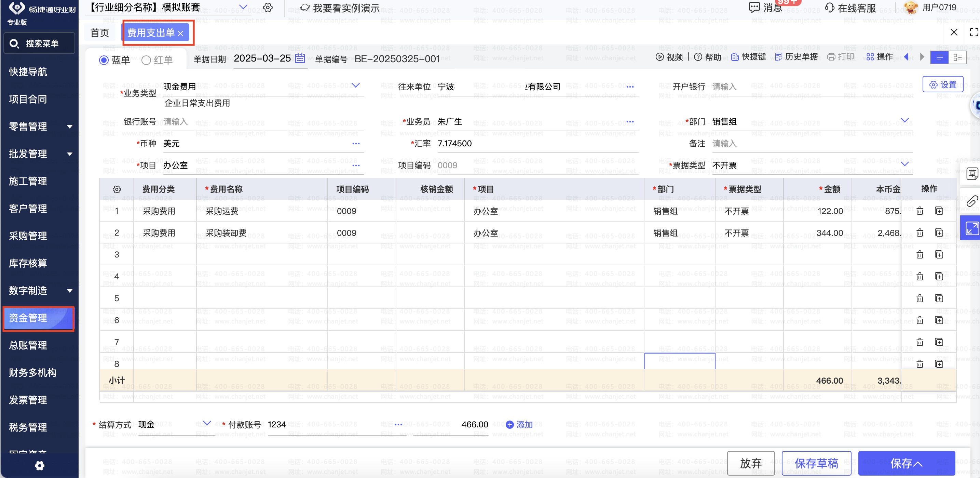Select the 红单 radio button
Image resolution: width=980 pixels, height=478 pixels.
coord(146,60)
